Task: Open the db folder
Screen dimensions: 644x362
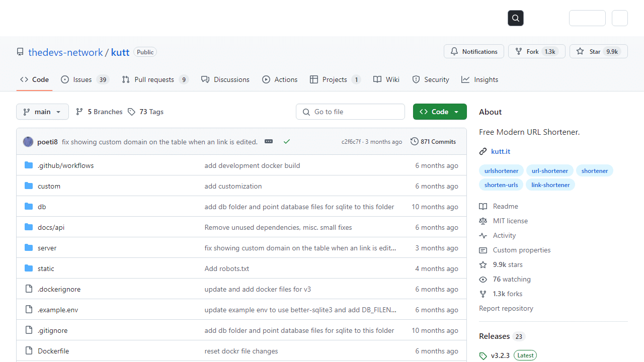Action: pos(42,207)
